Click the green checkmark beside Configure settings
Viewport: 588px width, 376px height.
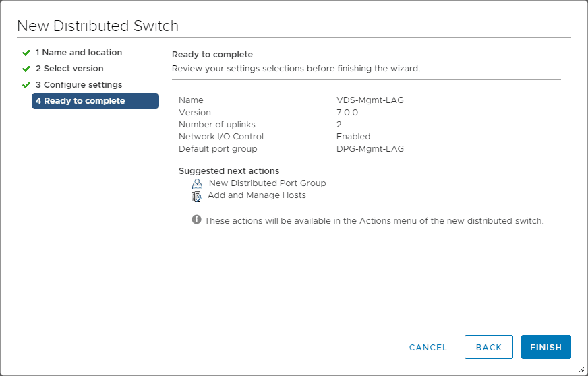26,85
